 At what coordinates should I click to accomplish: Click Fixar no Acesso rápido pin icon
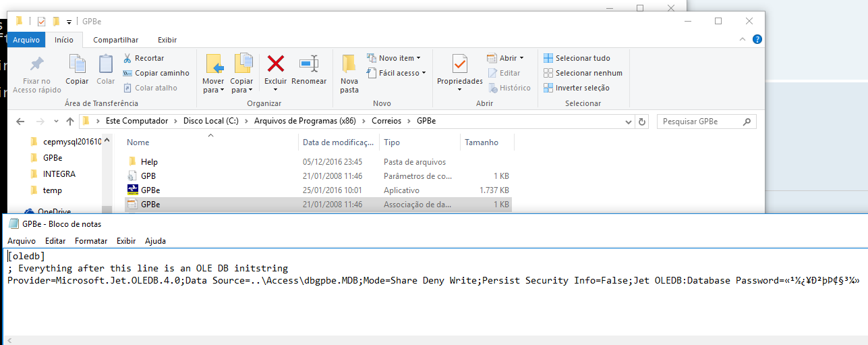pos(37,65)
